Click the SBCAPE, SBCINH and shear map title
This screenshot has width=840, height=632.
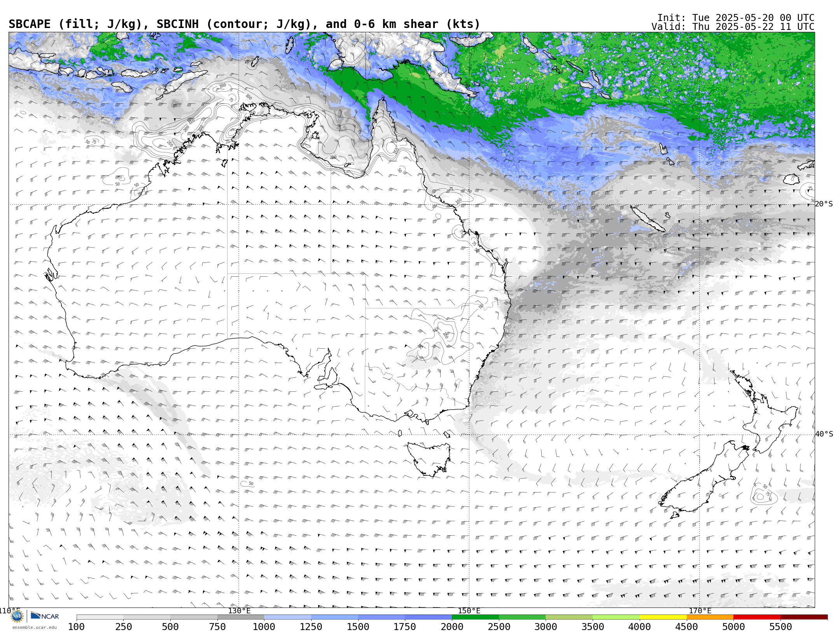[x=244, y=24]
